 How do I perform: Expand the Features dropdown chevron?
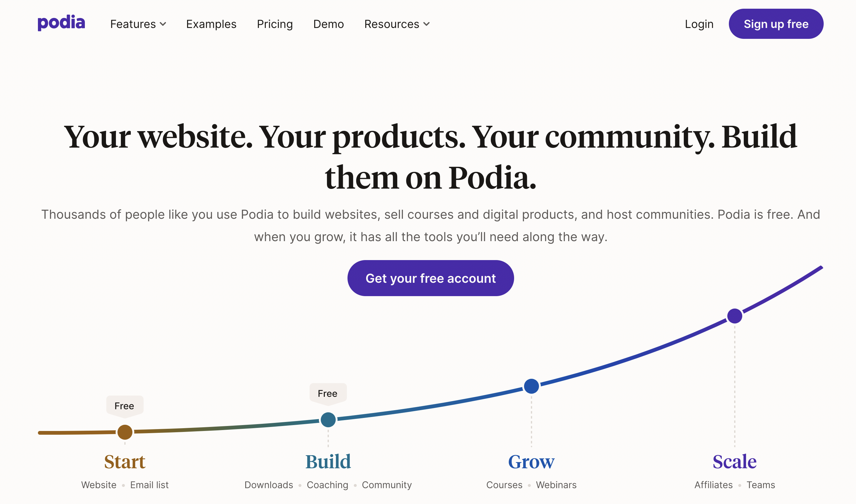click(163, 24)
